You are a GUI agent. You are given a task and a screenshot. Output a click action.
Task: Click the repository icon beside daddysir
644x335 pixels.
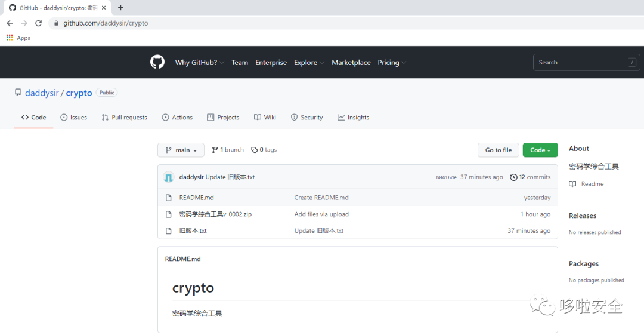coord(18,93)
